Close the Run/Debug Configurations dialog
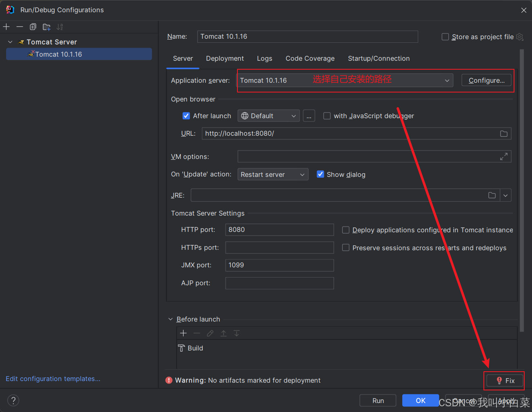Viewport: 532px width, 412px height. click(x=523, y=10)
